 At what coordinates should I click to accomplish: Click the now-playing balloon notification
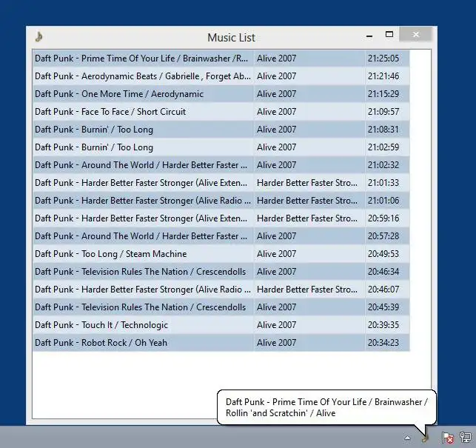(x=326, y=407)
